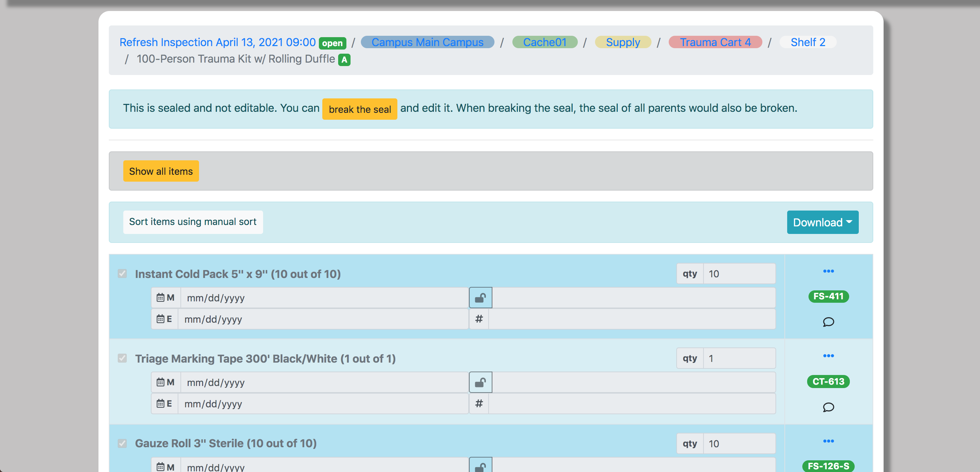The image size is (980, 472).
Task: Open Instant Cold Pack three-dot options menu
Action: point(828,271)
